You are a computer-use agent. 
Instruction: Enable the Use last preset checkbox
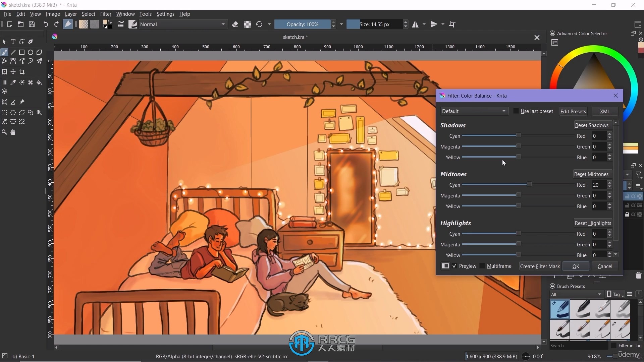(516, 111)
